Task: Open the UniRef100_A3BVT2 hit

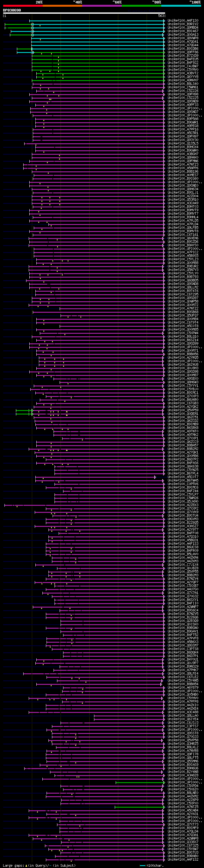Action: point(183,73)
